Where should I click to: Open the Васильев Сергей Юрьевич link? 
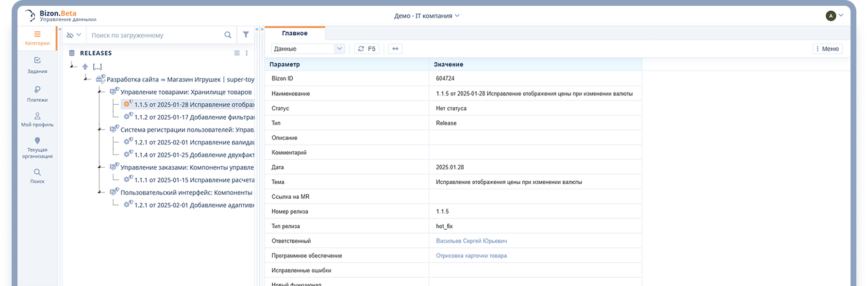[471, 241]
